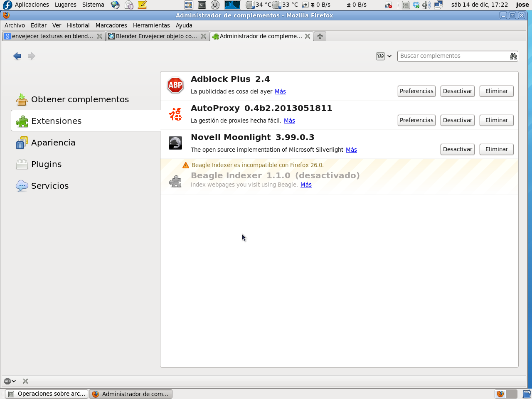
Task: Remove Novell Moonlight with Eliminar
Action: coord(497,149)
